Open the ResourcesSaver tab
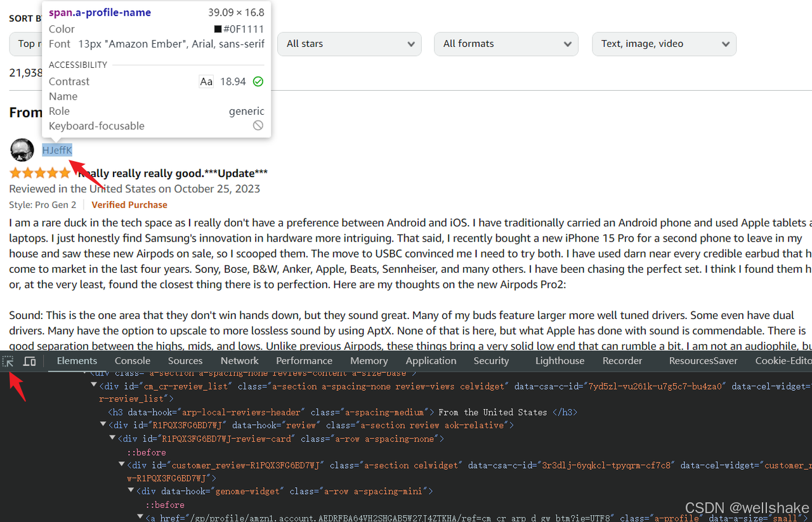Image resolution: width=812 pixels, height=522 pixels. [704, 361]
